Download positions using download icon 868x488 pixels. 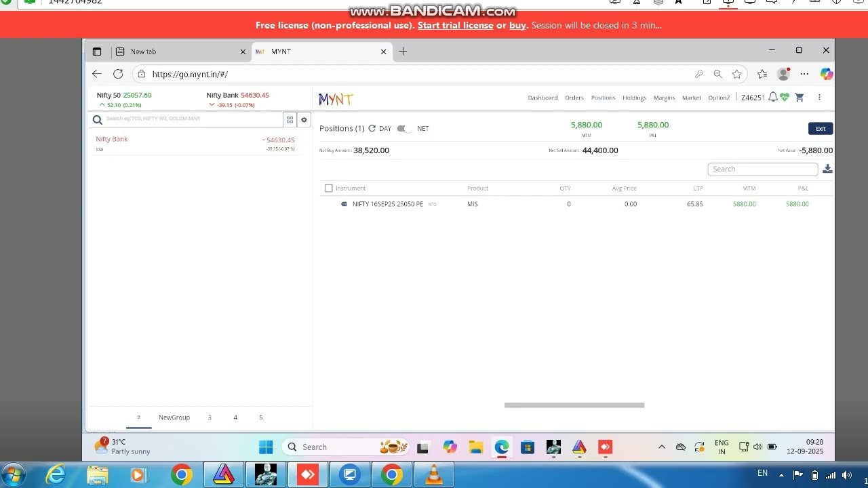(827, 169)
